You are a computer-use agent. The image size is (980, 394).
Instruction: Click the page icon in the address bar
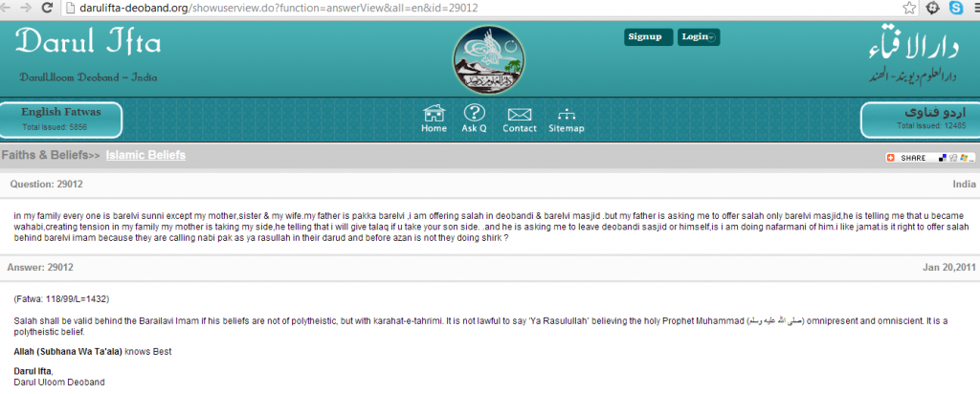point(69,9)
